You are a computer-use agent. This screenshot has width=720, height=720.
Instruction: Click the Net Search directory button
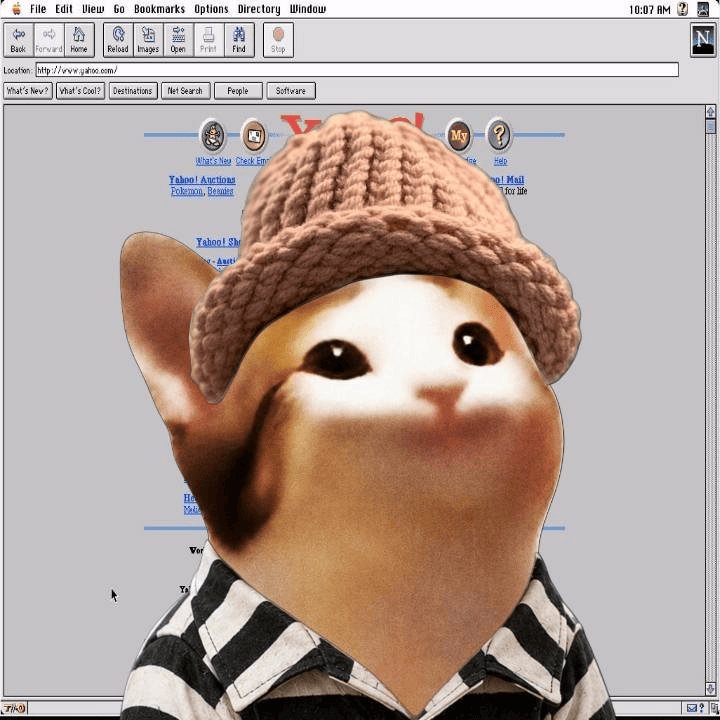186,91
